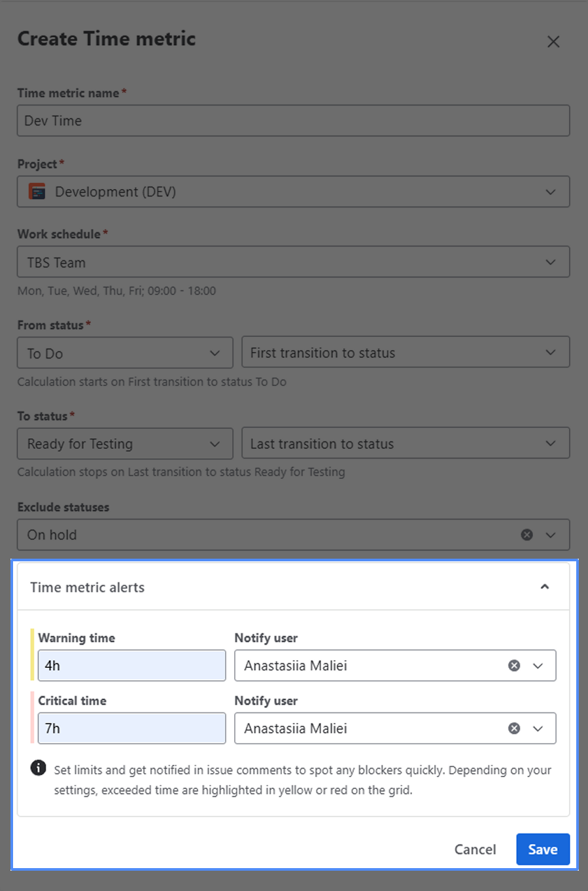Click the Warning time input field
This screenshot has height=891, width=588.
point(131,666)
